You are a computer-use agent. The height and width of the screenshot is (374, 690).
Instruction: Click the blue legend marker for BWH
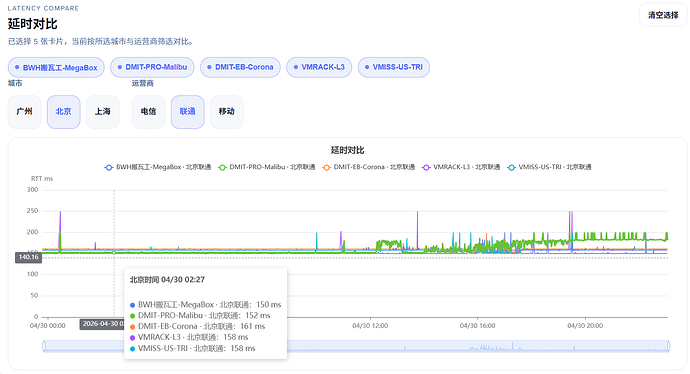point(109,168)
